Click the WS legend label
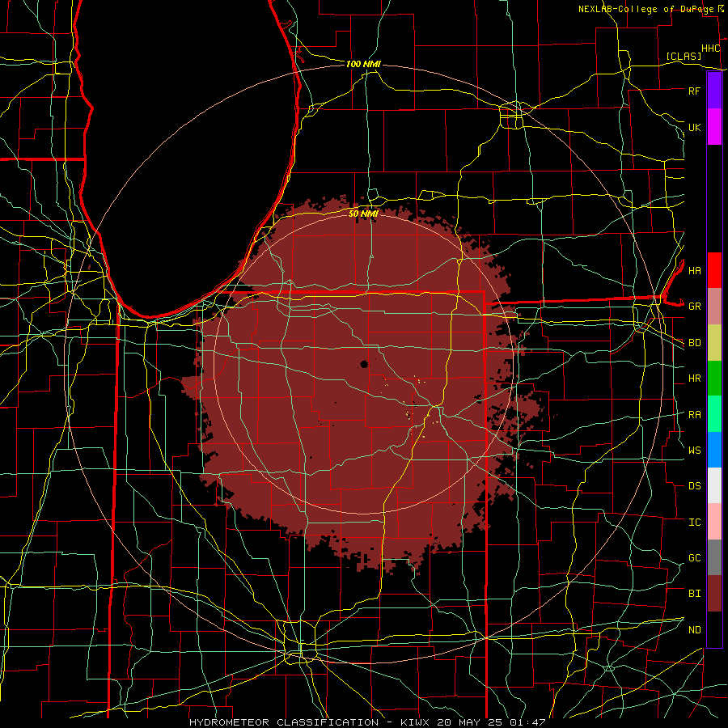The image size is (728, 728). click(x=694, y=451)
